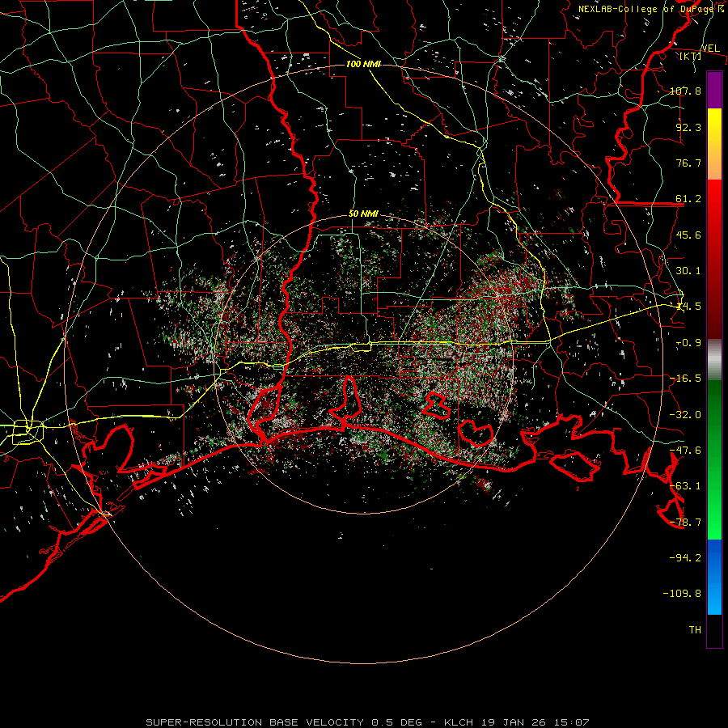Click the yellow-orange segment of the color bar
Screen dimensions: 728x728
tap(714, 144)
